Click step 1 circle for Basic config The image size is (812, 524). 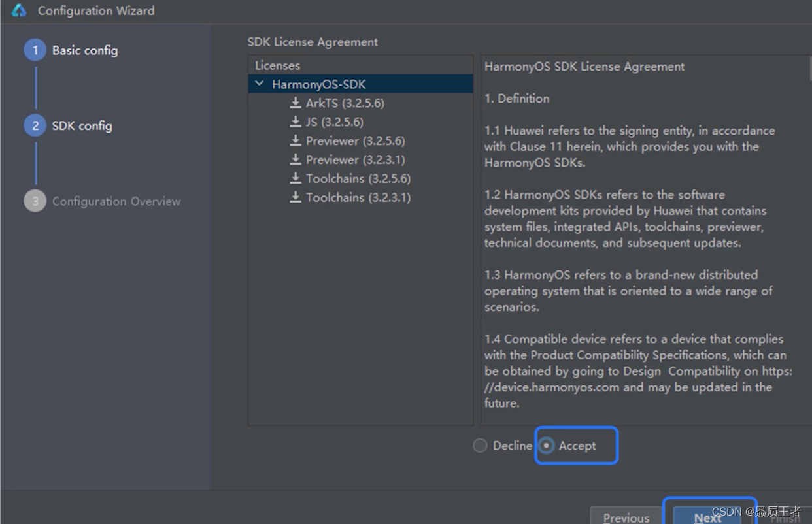(x=35, y=50)
